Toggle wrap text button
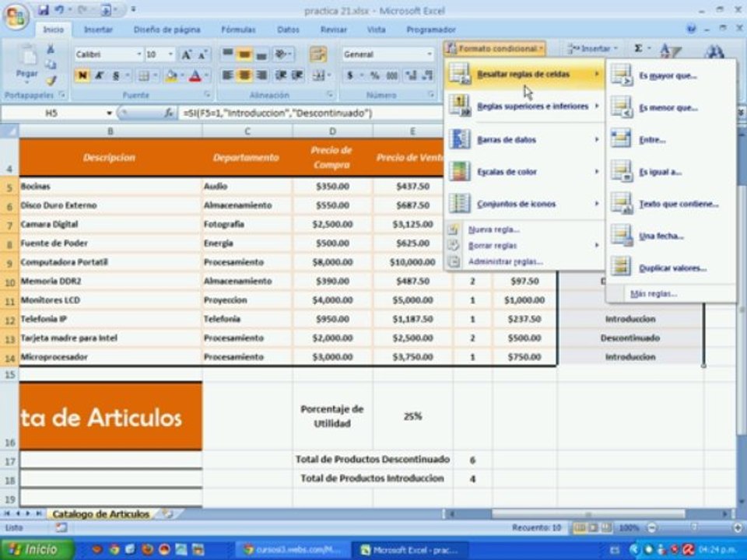 coord(317,54)
